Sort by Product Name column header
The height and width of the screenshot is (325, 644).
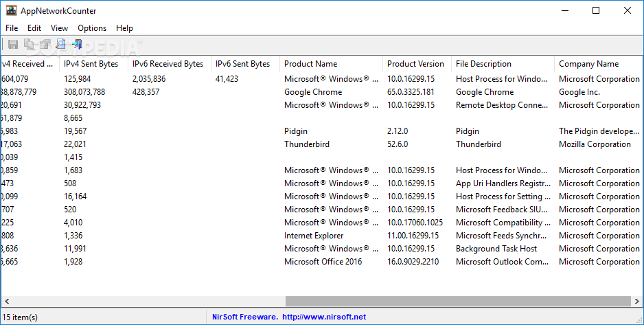331,64
